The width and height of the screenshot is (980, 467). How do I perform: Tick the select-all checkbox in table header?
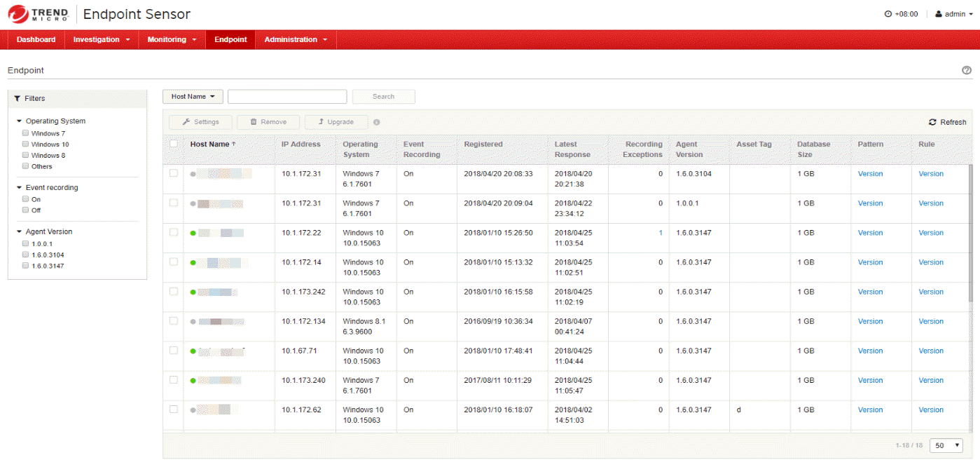tap(174, 144)
